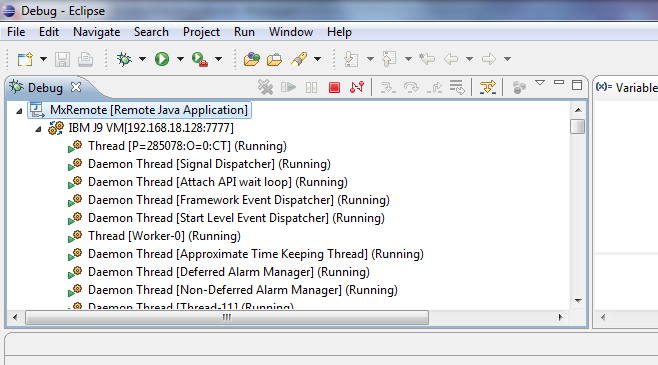The width and height of the screenshot is (658, 365).
Task: Select the Debug view tab
Action: pyautogui.click(x=45, y=88)
